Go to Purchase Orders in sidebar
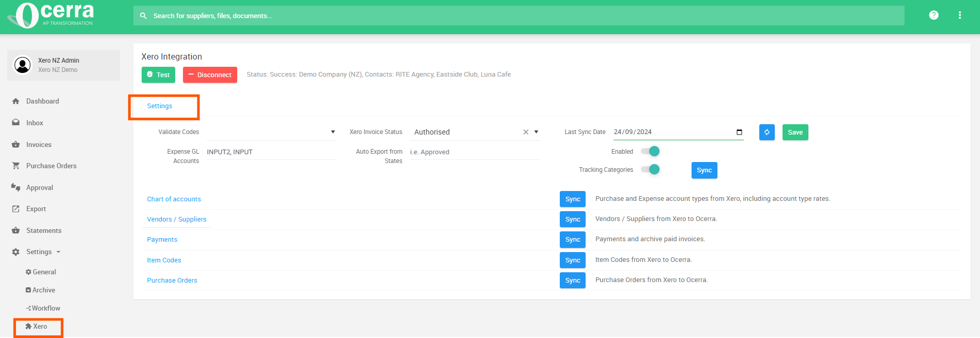 (x=51, y=166)
